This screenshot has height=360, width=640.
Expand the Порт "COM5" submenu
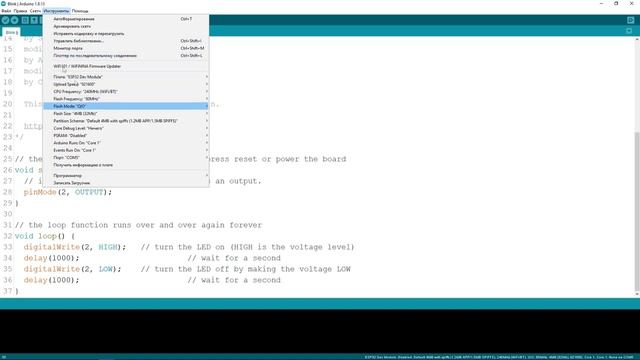pyautogui.click(x=126, y=158)
